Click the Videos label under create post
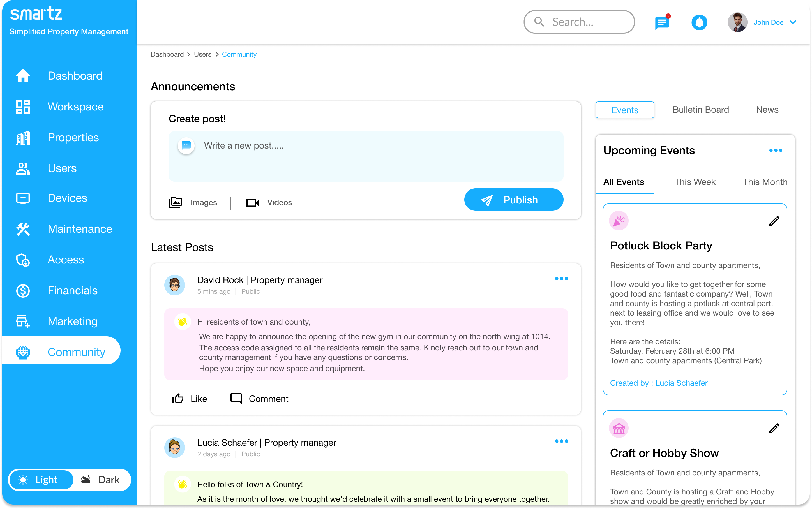Viewport: 812px width, 509px height. tap(280, 203)
